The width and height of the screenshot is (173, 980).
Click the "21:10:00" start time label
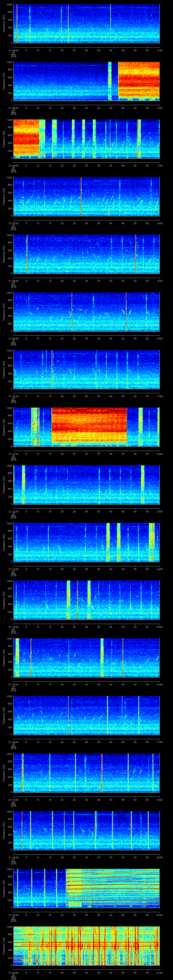point(13,396)
